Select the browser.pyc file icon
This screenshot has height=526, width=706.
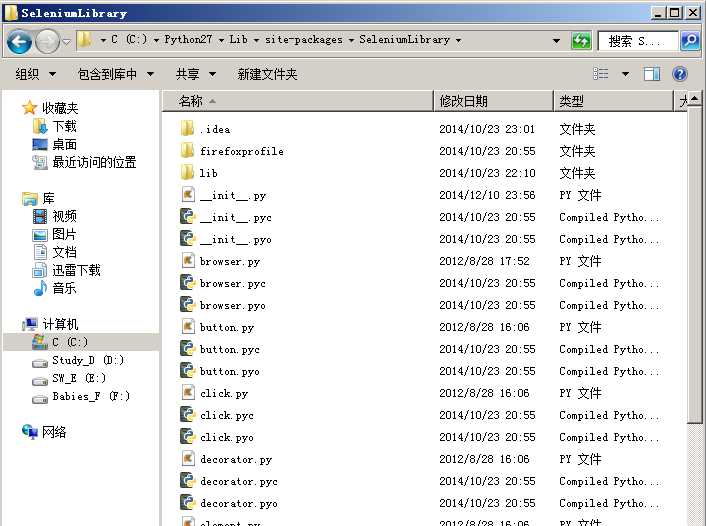[187, 283]
